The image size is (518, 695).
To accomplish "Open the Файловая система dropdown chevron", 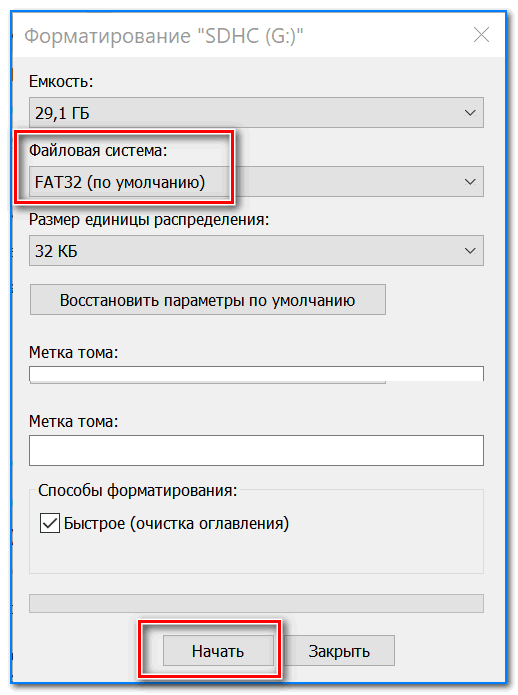I will pyautogui.click(x=470, y=182).
